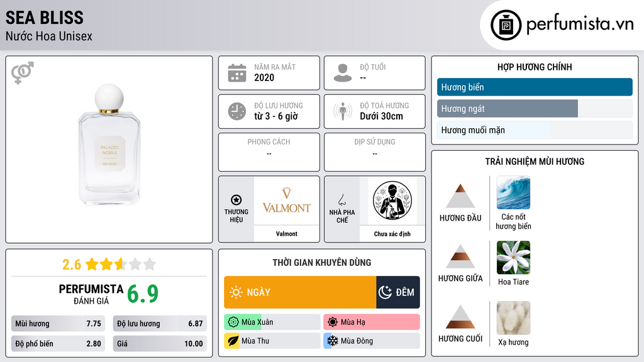The image size is (644, 362).
Task: Click the Hoa Tiare note label
Action: 513,282
